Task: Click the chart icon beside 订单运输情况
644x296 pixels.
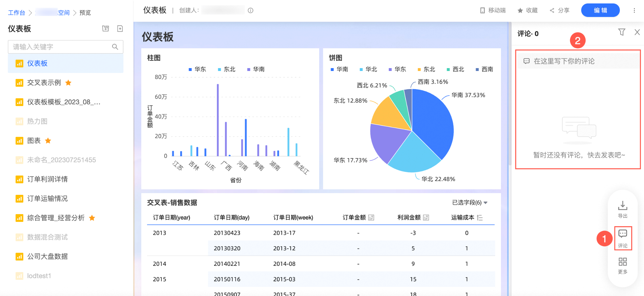Action: click(x=19, y=199)
